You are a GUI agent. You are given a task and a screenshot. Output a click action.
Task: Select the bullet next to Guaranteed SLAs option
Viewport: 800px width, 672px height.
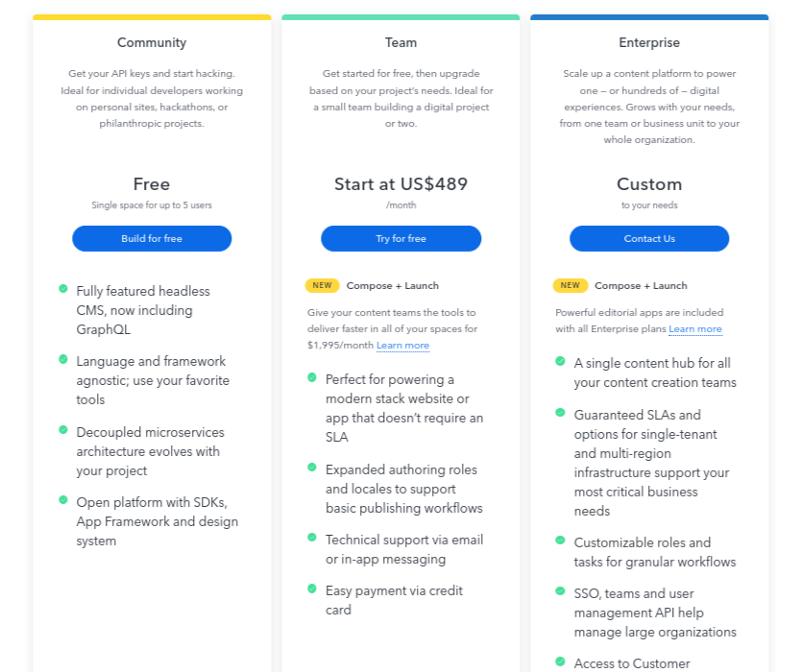point(560,411)
